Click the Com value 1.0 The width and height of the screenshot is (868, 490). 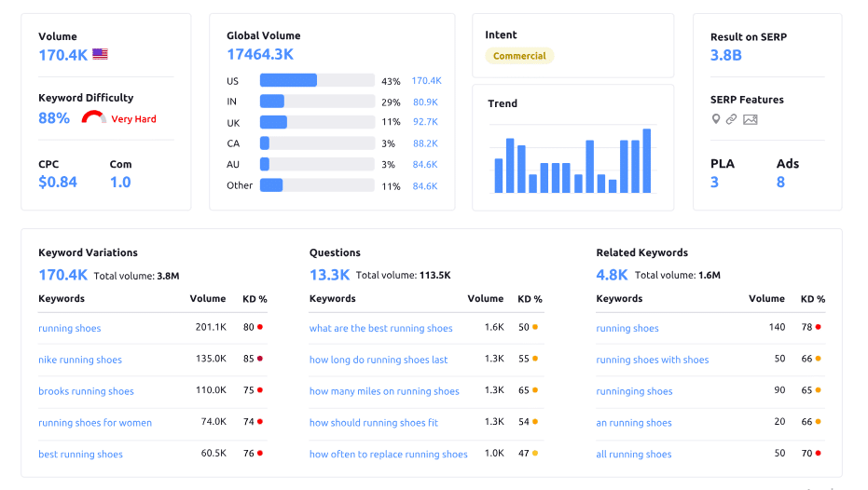point(120,182)
